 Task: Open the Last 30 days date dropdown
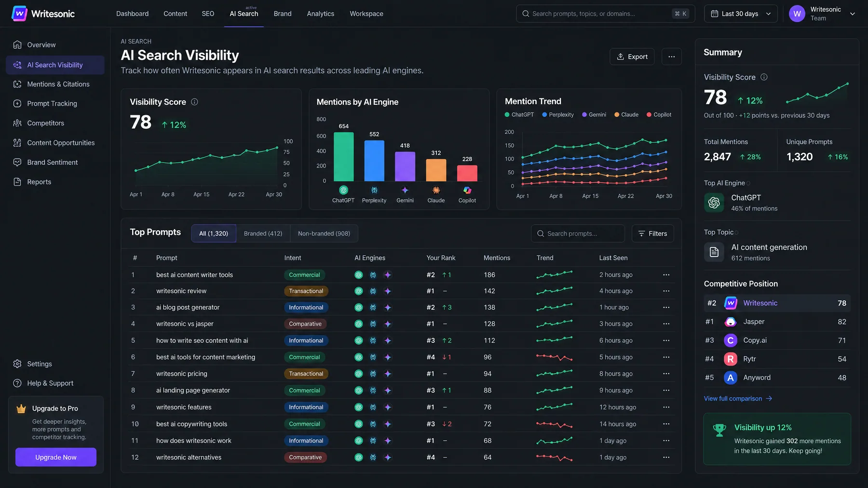tap(741, 14)
